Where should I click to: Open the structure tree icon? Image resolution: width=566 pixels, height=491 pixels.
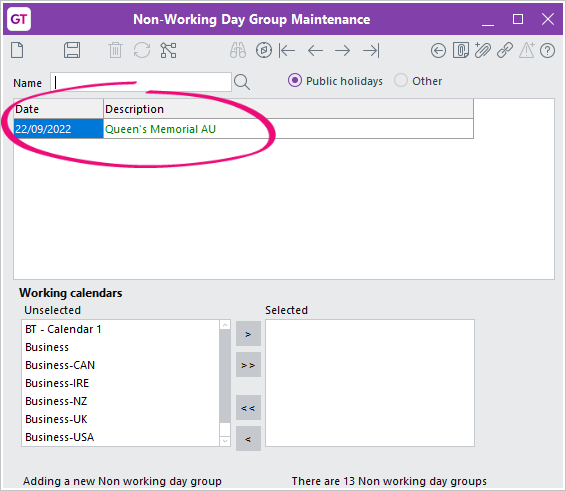click(x=169, y=50)
